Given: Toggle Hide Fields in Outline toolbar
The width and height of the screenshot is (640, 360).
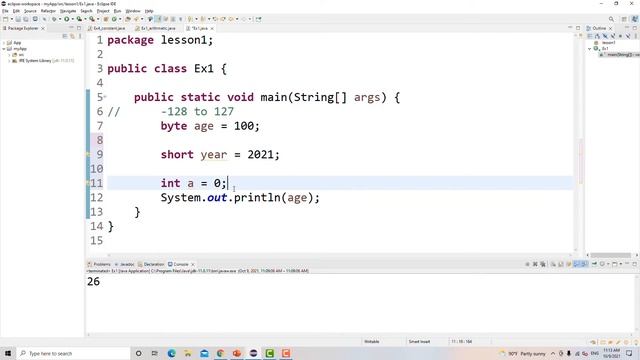Looking at the screenshot, I should (x=605, y=36).
